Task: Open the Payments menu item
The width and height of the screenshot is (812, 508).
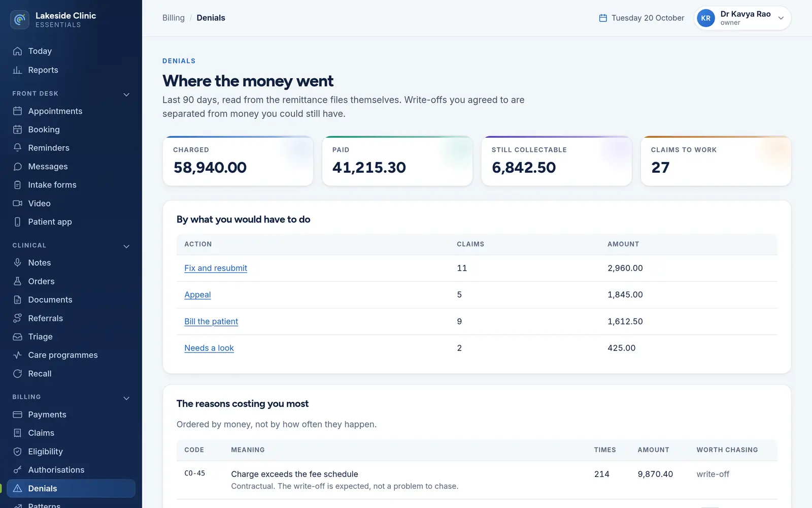Action: 71,415
